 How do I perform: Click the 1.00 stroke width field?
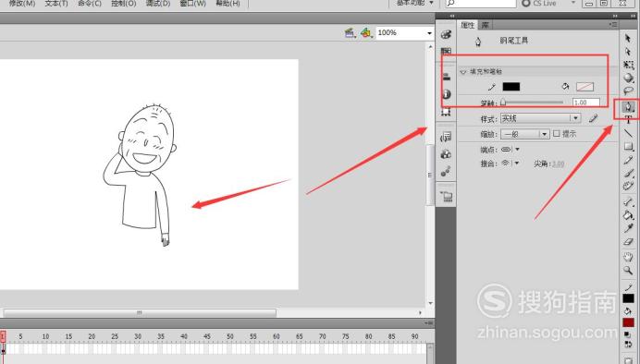tap(586, 103)
